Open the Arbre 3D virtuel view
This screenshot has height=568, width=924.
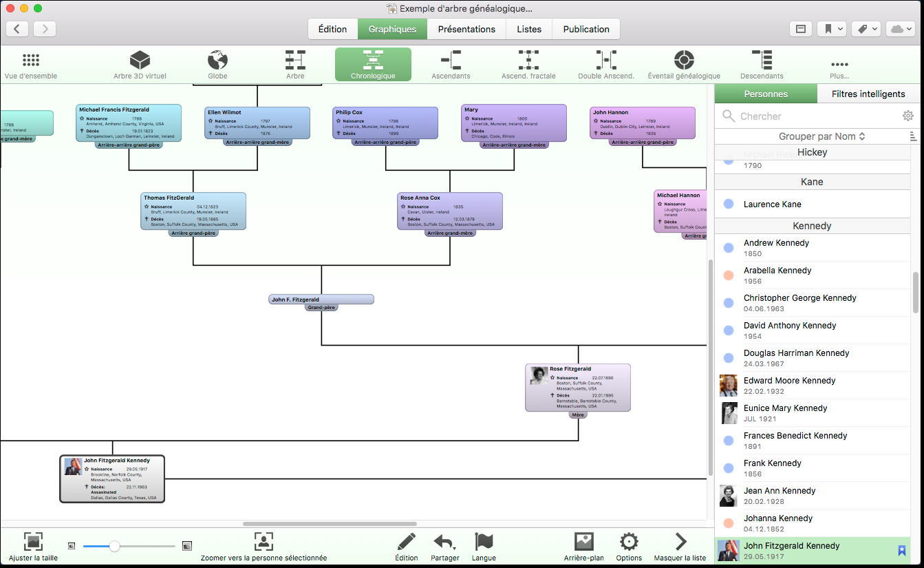tap(140, 66)
